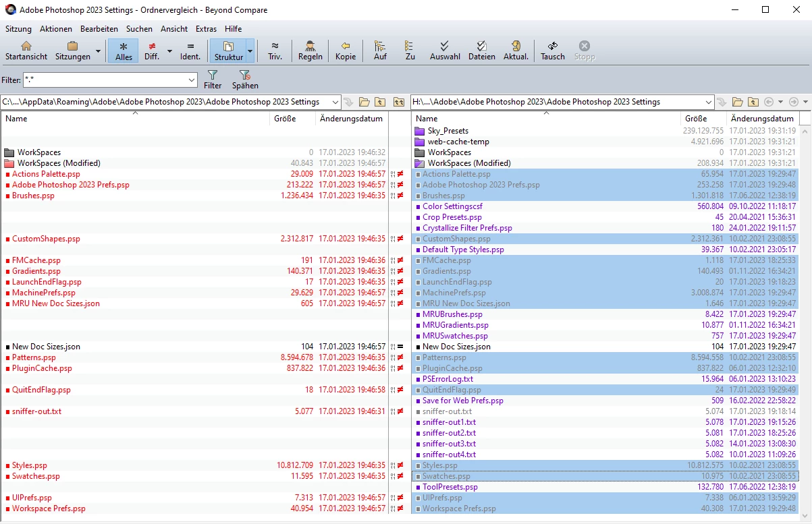Click the Auswahl select icon
812x524 pixels.
(445, 46)
